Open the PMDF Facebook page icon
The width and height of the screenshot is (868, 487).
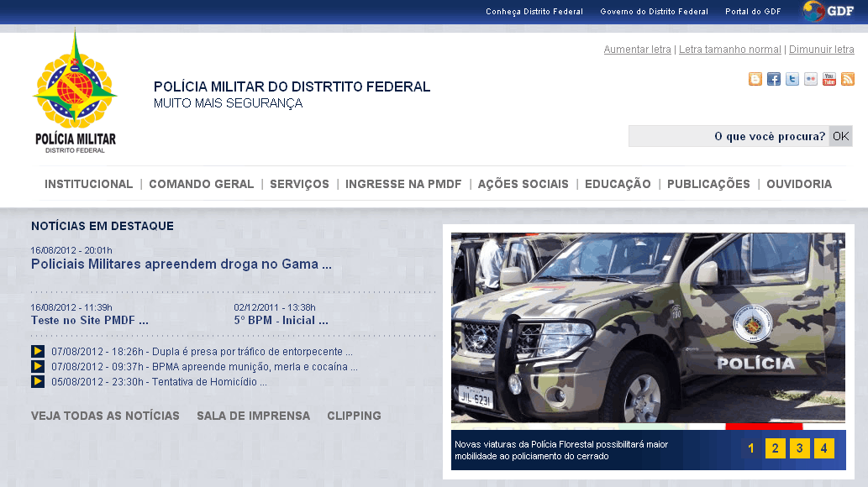click(x=773, y=79)
